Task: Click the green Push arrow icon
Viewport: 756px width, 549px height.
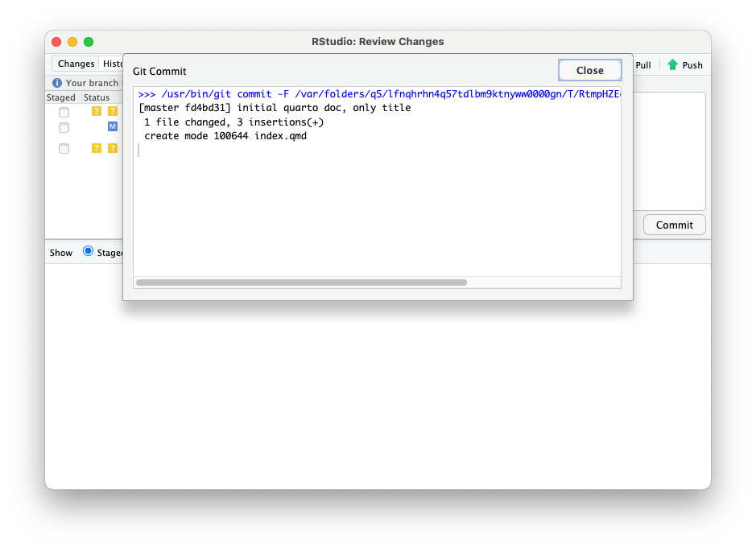Action: point(672,64)
